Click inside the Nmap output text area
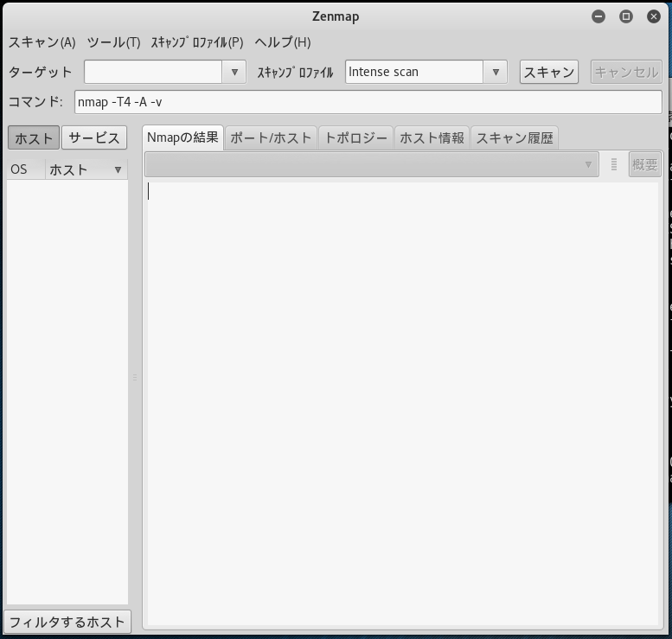This screenshot has height=639, width=672. 403,403
